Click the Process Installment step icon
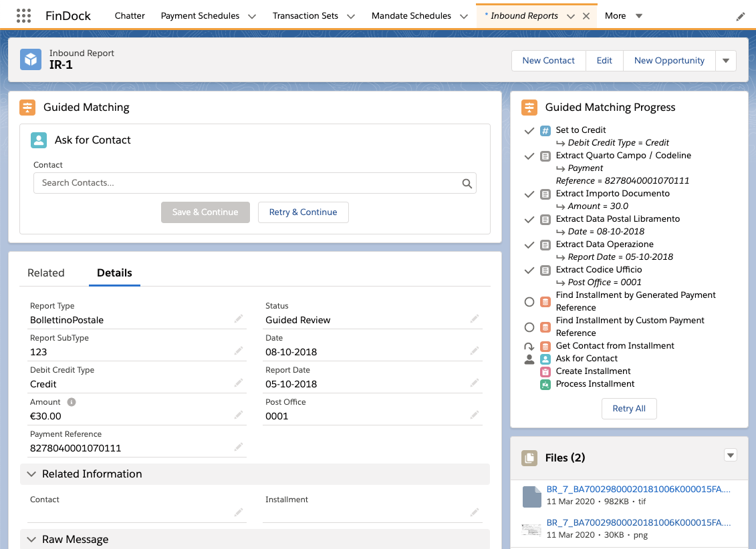This screenshot has width=756, height=549. coord(545,384)
